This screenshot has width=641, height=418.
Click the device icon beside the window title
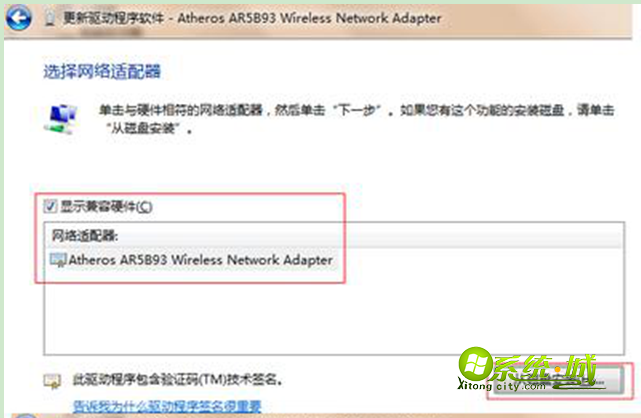(49, 18)
